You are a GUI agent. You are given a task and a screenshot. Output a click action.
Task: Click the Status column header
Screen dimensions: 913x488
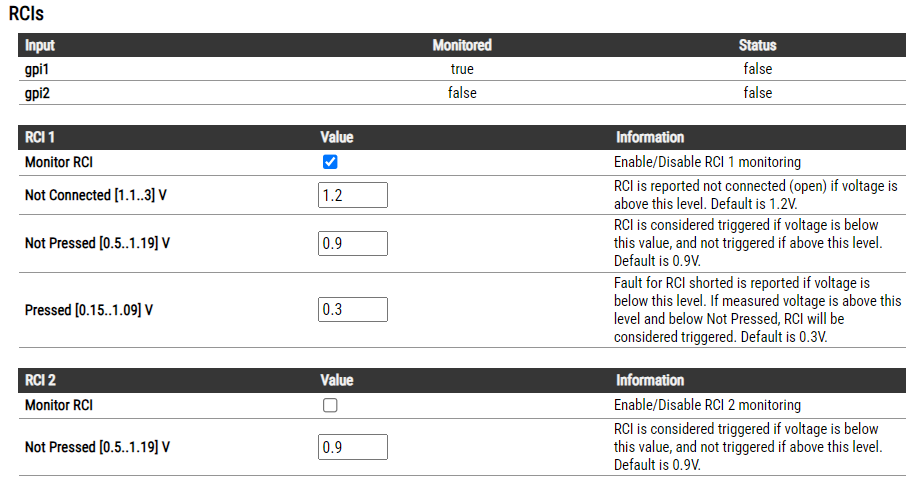(757, 45)
